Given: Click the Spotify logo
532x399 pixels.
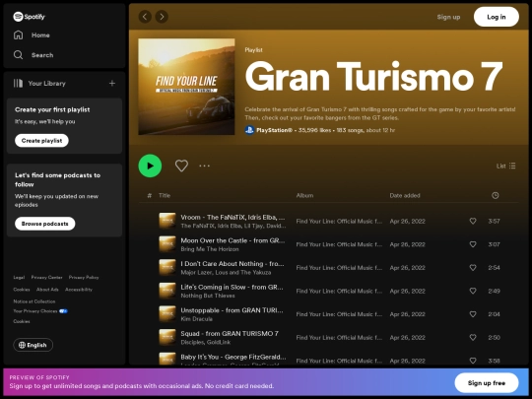Looking at the screenshot, I should (29, 17).
